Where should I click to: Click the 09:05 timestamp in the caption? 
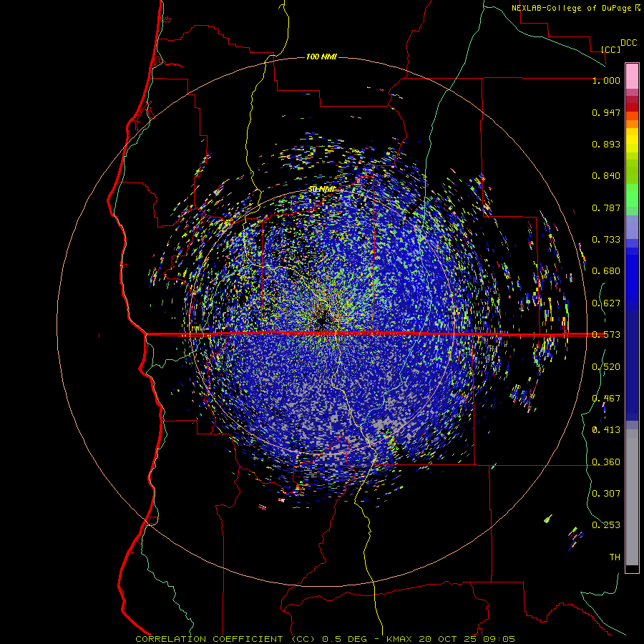[500, 639]
